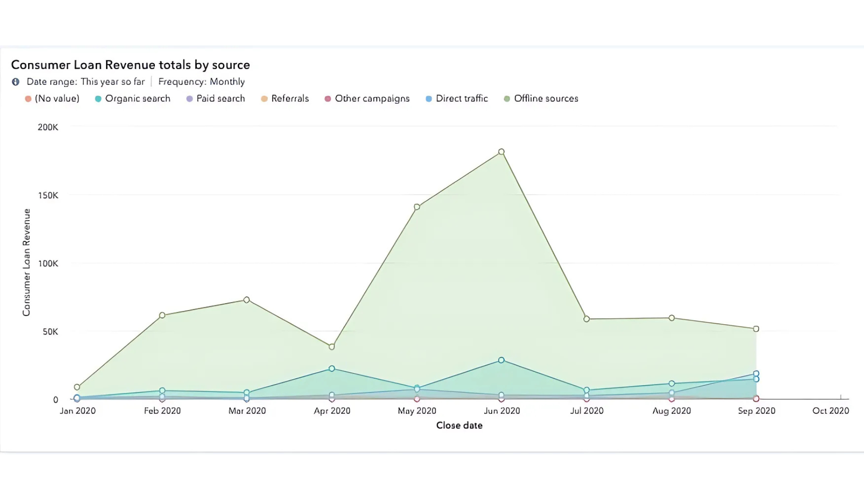
Task: Click the Oct 2020 x-axis label
Action: pos(830,411)
